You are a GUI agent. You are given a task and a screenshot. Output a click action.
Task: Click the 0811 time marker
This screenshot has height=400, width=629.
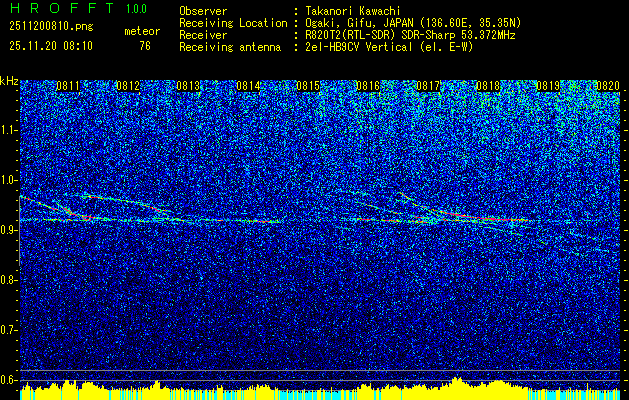[x=68, y=85]
